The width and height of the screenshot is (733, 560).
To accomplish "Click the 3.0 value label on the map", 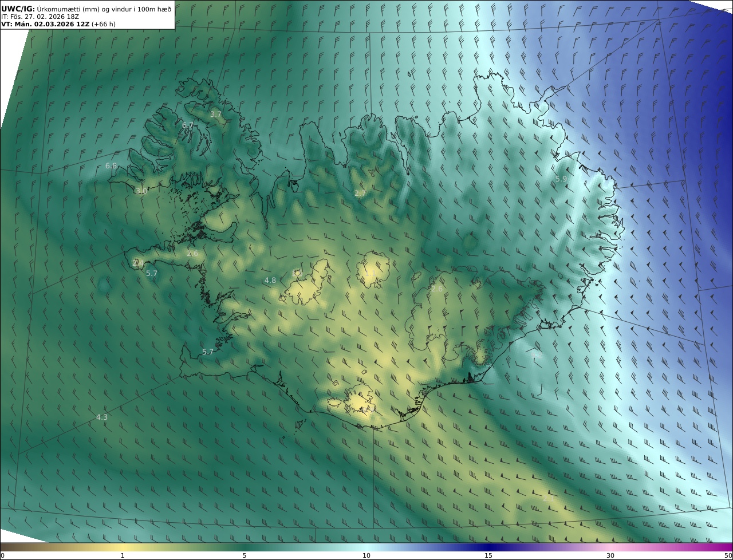I will click(141, 191).
